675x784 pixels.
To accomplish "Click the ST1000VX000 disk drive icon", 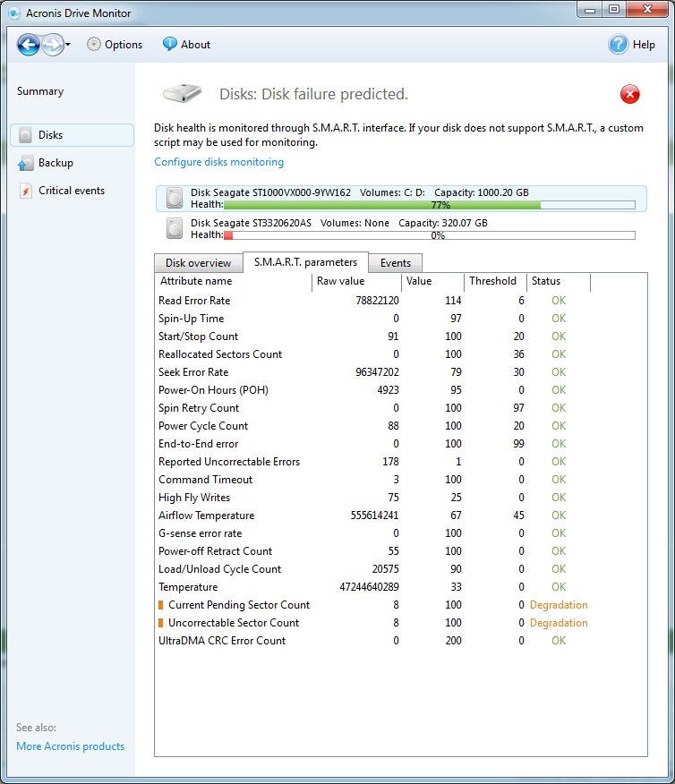I will tap(175, 198).
